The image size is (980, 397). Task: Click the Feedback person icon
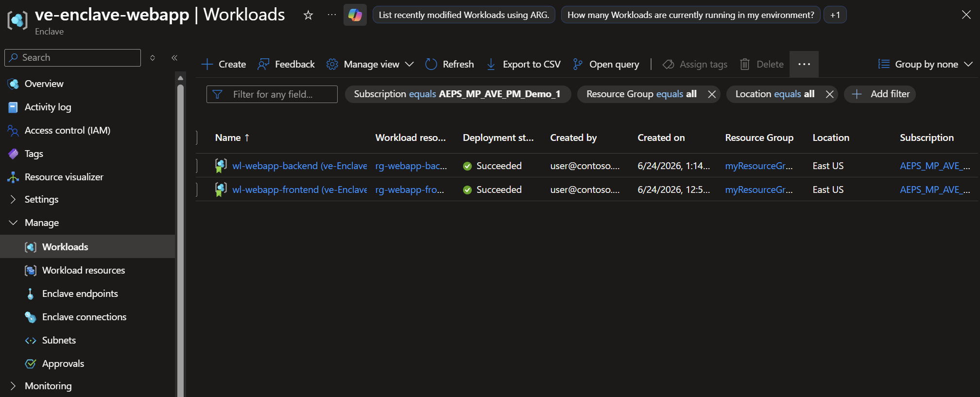coord(263,64)
